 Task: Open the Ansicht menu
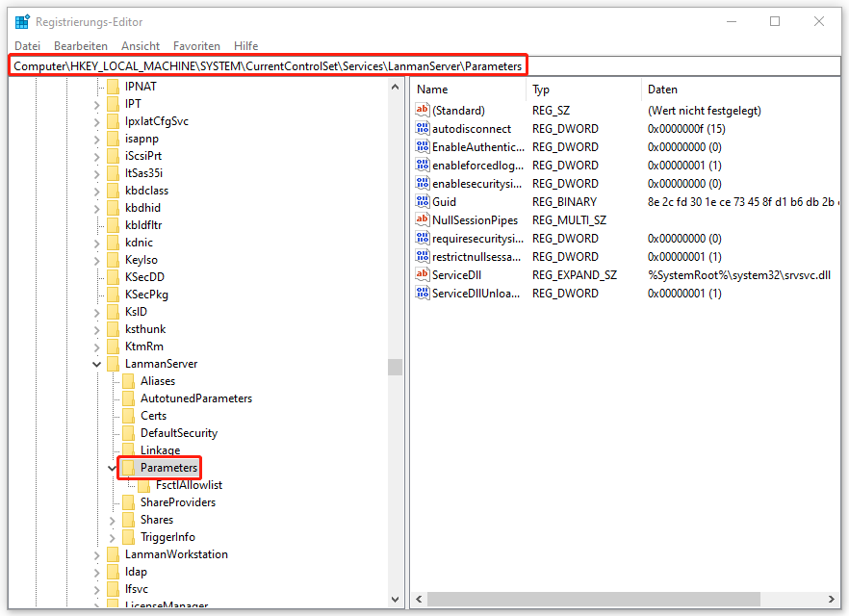click(x=141, y=46)
